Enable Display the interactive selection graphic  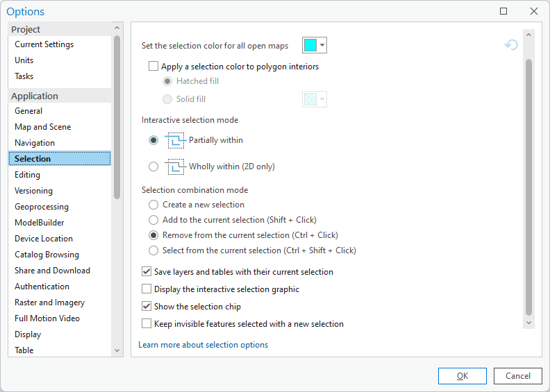pyautogui.click(x=147, y=289)
